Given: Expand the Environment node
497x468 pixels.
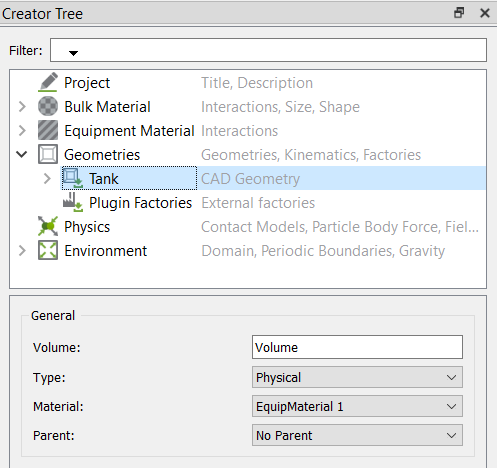Looking at the screenshot, I should point(22,251).
